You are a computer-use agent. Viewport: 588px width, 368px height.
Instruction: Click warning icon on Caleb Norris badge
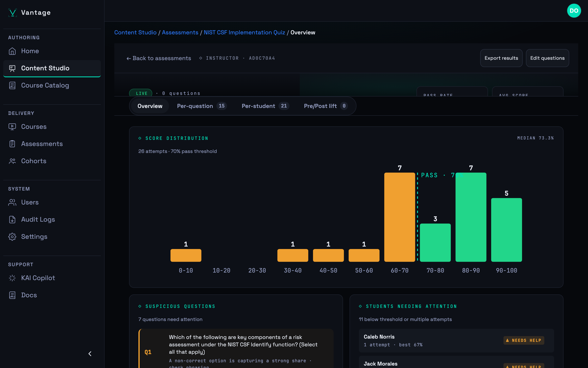tap(508, 340)
